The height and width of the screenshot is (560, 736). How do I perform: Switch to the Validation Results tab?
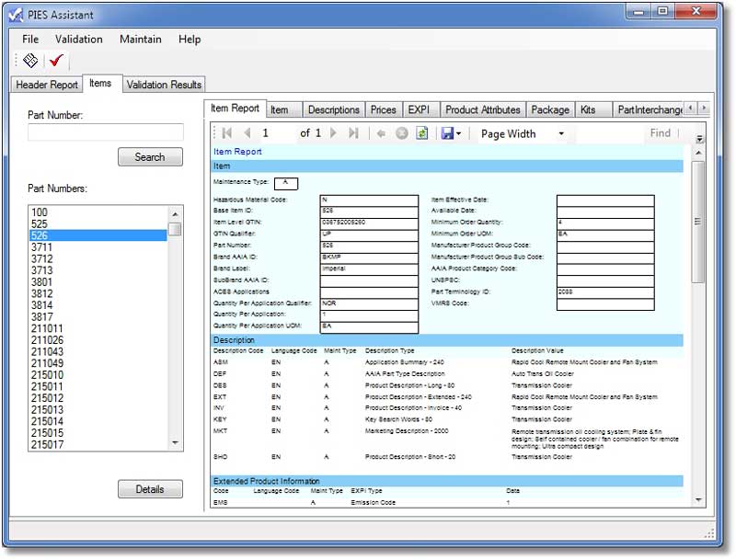pyautogui.click(x=164, y=85)
